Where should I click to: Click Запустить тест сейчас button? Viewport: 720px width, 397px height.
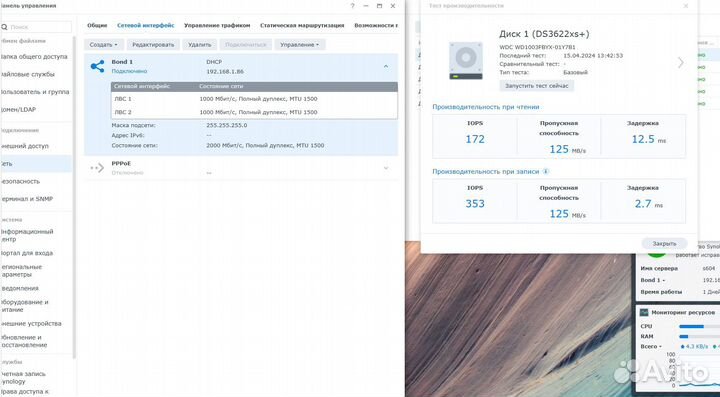537,86
